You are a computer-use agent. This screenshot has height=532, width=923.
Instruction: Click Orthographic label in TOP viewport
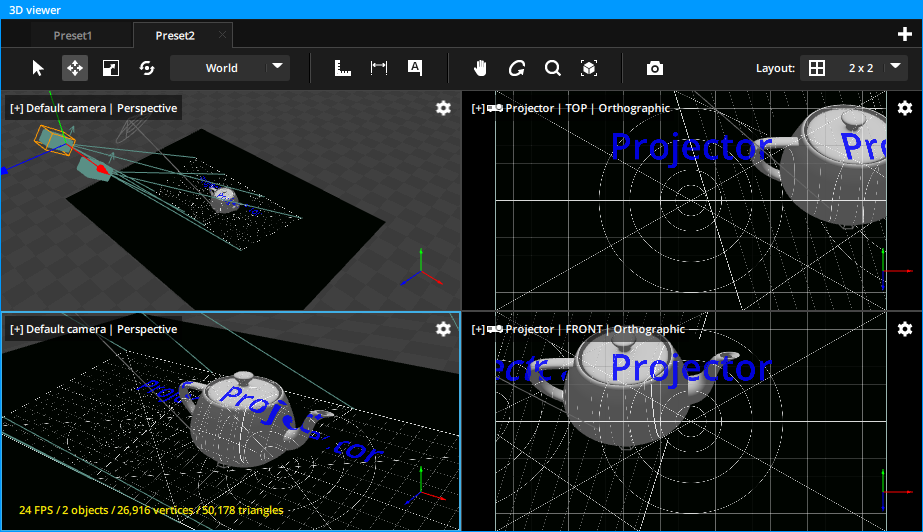click(634, 108)
